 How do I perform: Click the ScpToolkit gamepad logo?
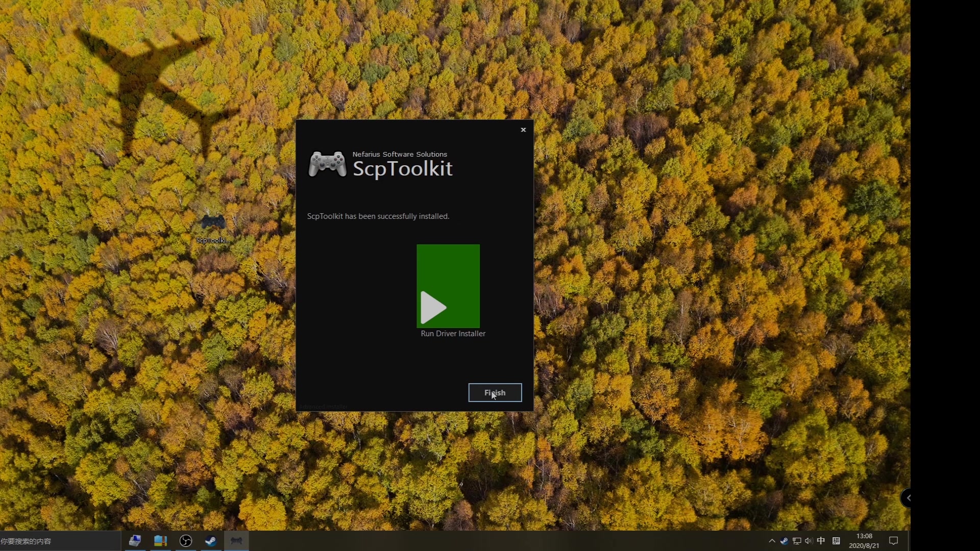[327, 164]
